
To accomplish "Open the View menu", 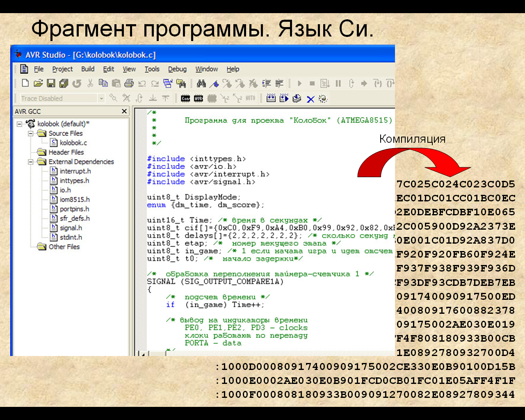I will pyautogui.click(x=129, y=69).
